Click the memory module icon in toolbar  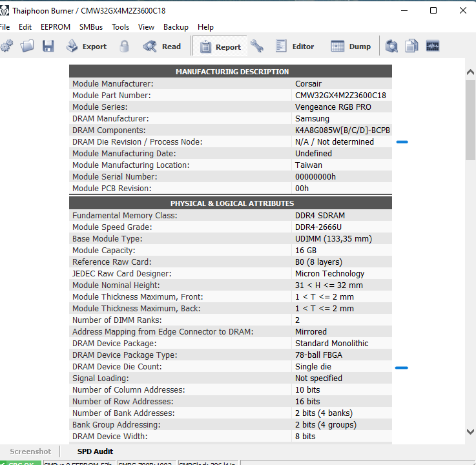(x=432, y=46)
